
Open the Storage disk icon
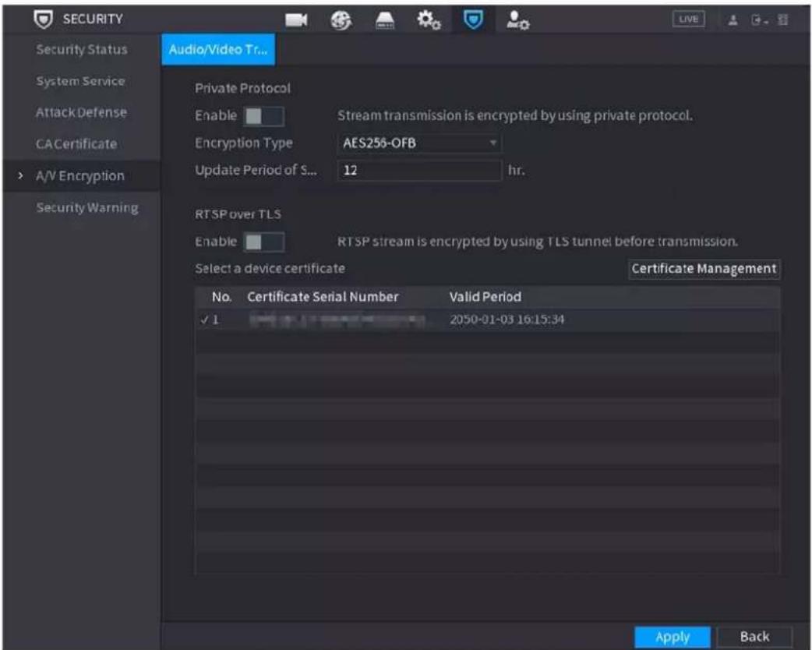pos(385,21)
